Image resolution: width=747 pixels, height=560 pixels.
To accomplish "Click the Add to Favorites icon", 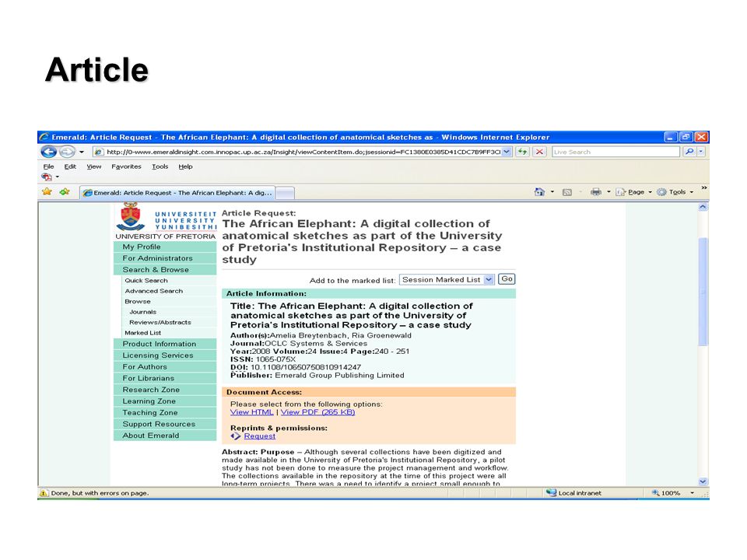I will point(65,191).
